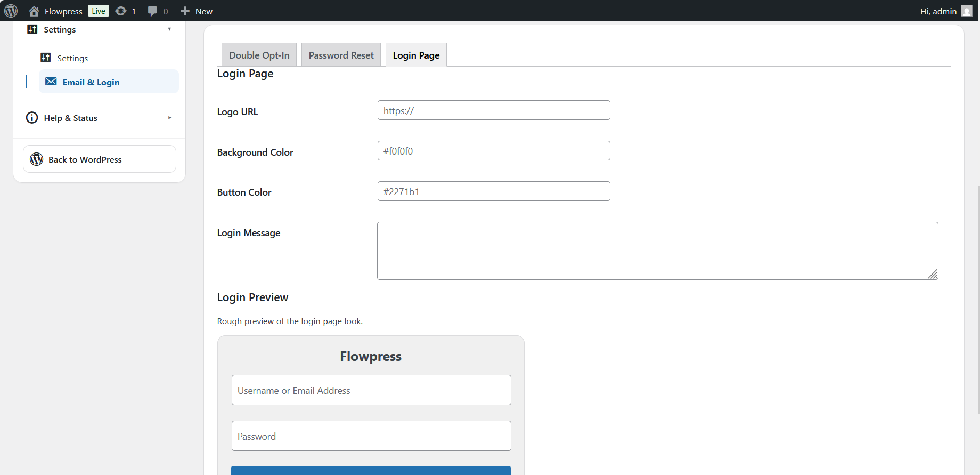The height and width of the screenshot is (475, 980).
Task: Click the Flowpress home icon
Action: (x=34, y=11)
